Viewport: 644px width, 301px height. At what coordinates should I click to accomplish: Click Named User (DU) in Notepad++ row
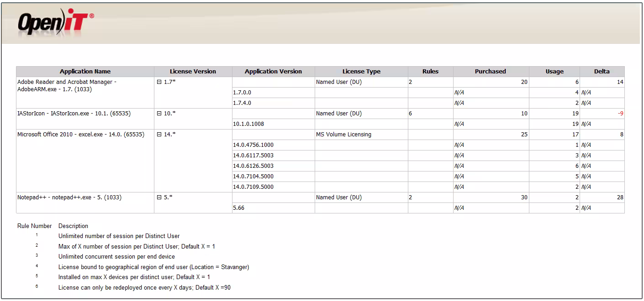(339, 197)
